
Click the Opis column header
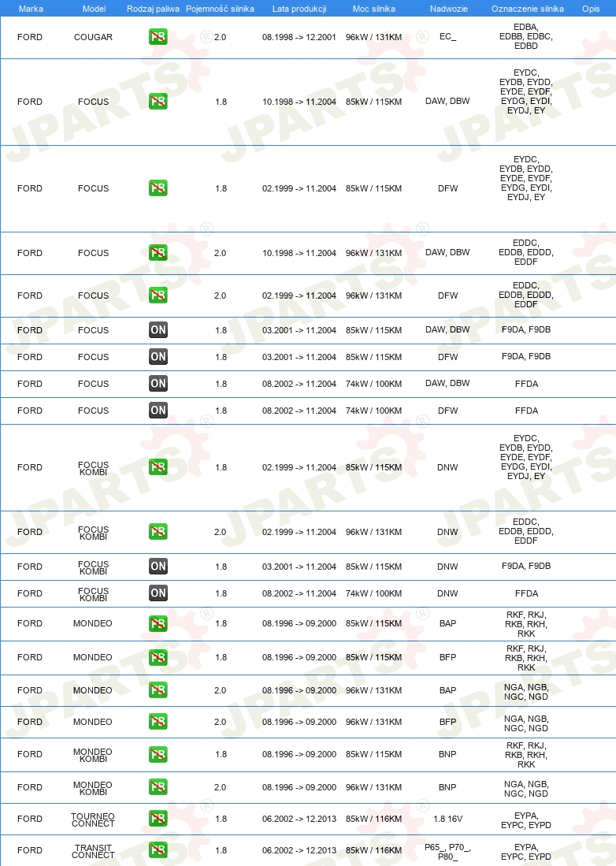591,9
